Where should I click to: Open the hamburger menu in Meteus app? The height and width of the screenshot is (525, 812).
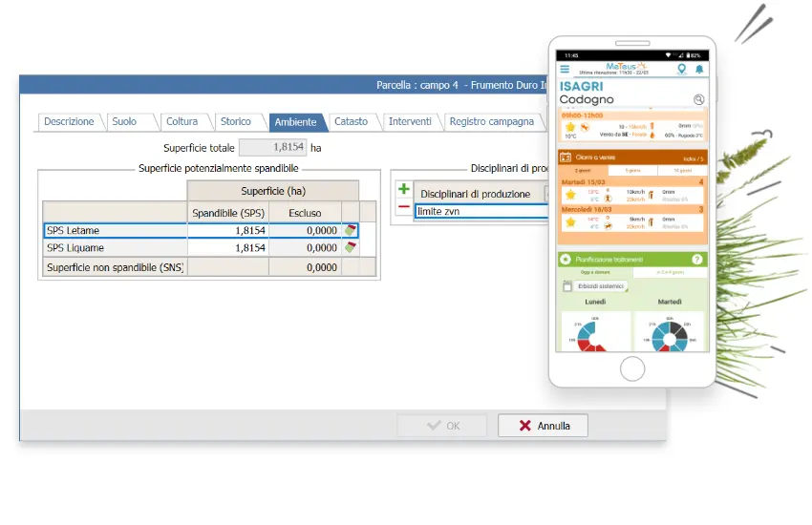click(565, 69)
